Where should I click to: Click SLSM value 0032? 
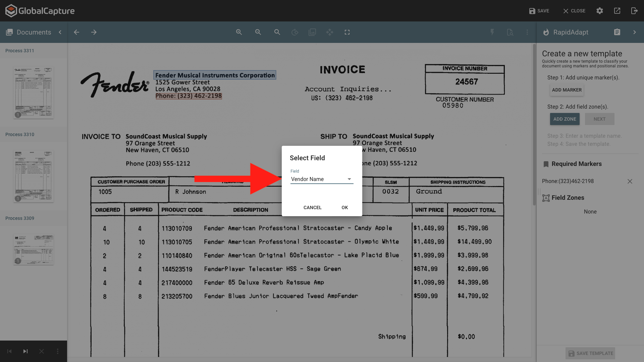point(390,192)
